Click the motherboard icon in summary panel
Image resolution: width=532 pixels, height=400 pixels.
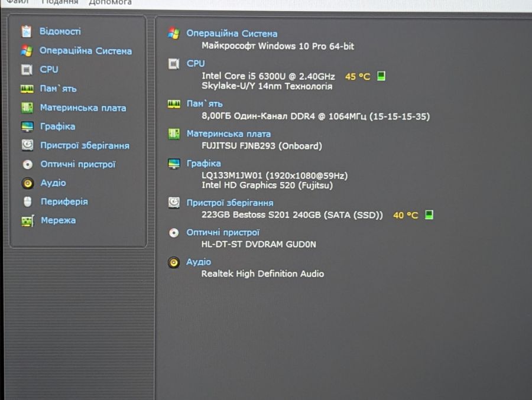point(174,134)
